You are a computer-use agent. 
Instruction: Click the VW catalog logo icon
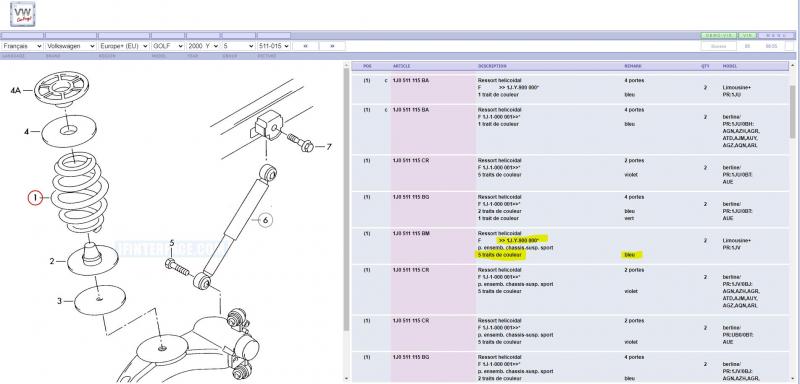click(x=22, y=14)
